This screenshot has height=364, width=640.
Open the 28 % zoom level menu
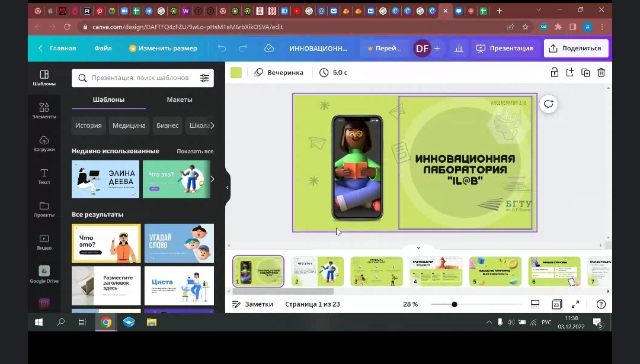410,304
